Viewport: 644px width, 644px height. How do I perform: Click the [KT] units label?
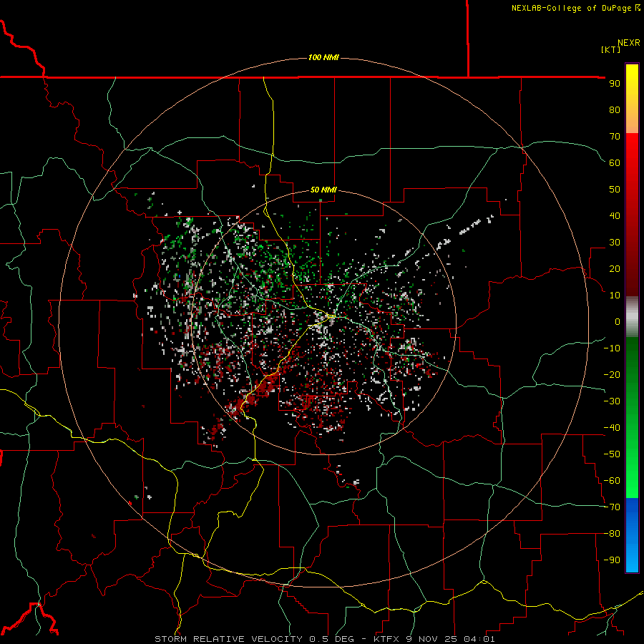click(x=611, y=49)
